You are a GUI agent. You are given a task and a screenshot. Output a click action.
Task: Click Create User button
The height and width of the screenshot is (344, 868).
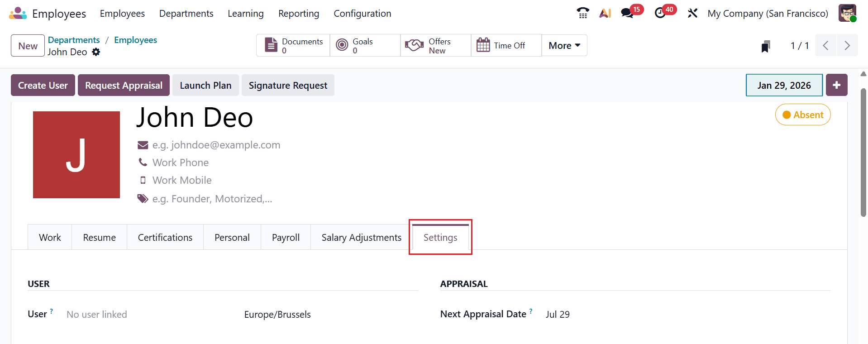(x=43, y=85)
